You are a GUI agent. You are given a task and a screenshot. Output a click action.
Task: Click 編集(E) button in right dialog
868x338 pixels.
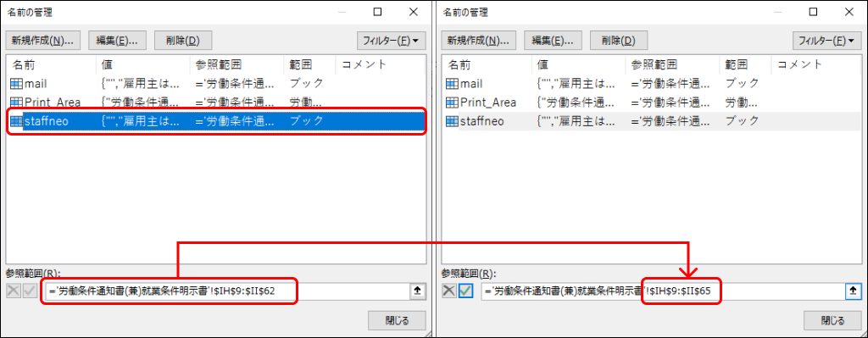pyautogui.click(x=553, y=41)
